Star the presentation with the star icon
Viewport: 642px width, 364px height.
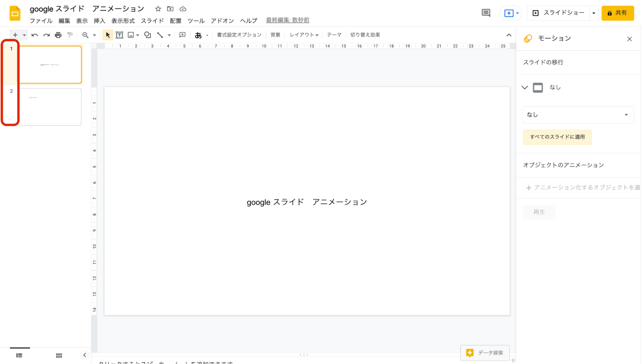tap(158, 9)
